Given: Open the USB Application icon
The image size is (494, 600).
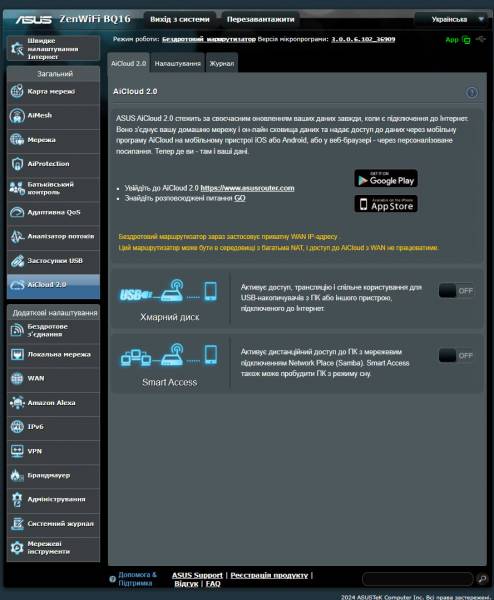Looking at the screenshot, I should [x=17, y=261].
